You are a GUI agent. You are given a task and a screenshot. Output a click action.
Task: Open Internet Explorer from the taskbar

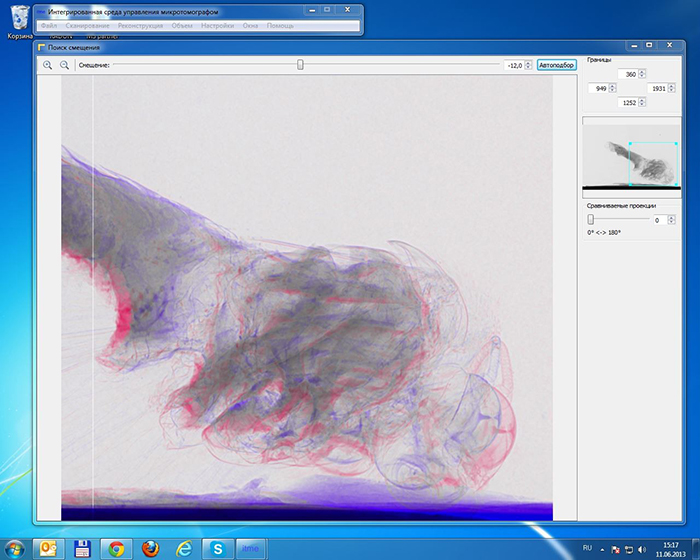[x=183, y=548]
